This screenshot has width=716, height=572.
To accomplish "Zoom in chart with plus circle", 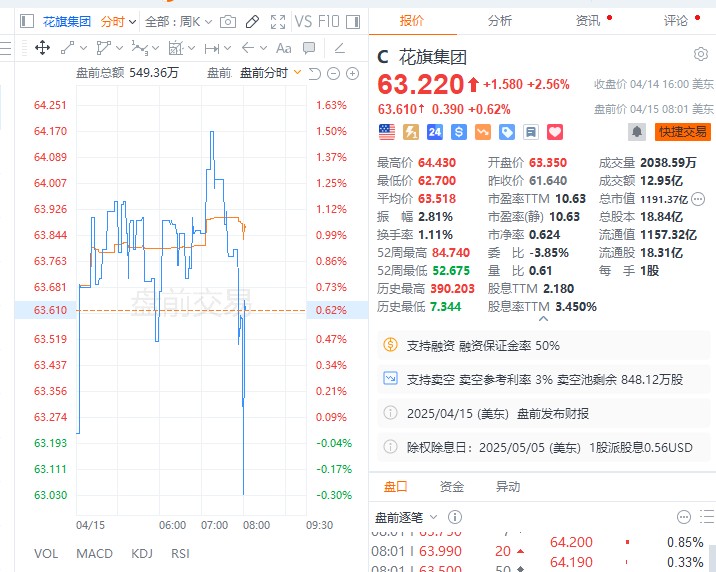I will (353, 73).
